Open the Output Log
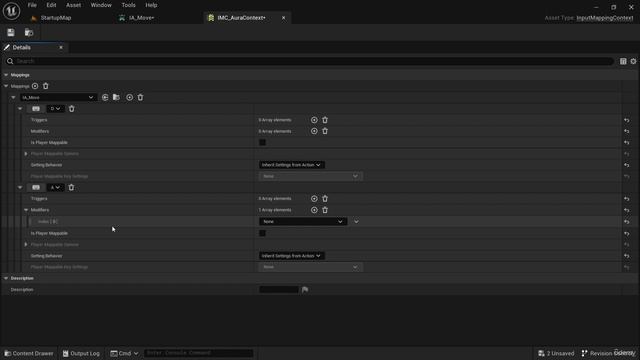Image resolution: width=640 pixels, height=360 pixels. tap(81, 353)
